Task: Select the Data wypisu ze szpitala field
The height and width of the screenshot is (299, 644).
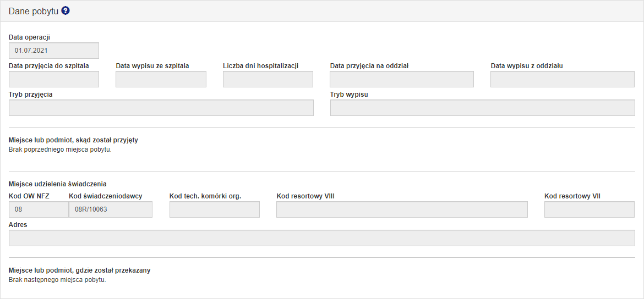Action: pyautogui.click(x=161, y=79)
